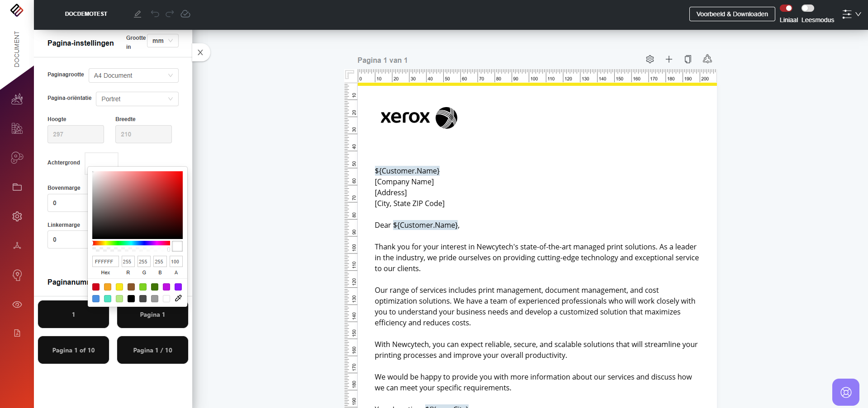Click the redo arrow icon
The height and width of the screenshot is (408, 868).
coord(170,14)
